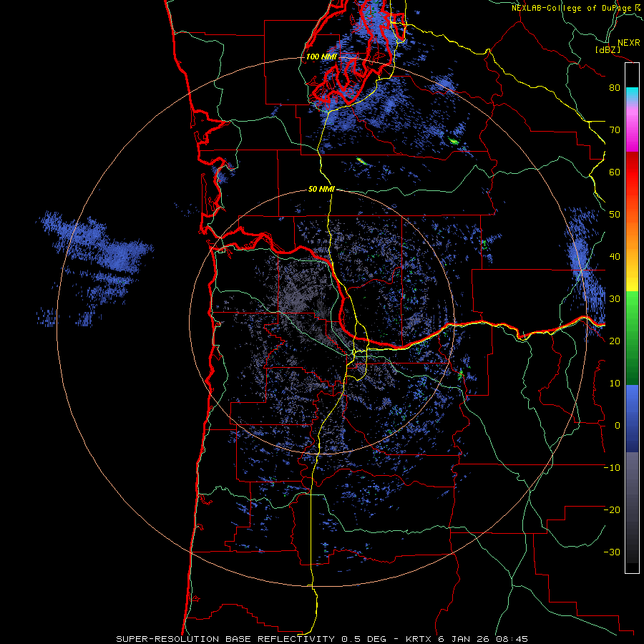This screenshot has height=644, width=644.
Task: Click the KRTX 6 JAN 26 08:45 timestamp
Action: pos(467,639)
